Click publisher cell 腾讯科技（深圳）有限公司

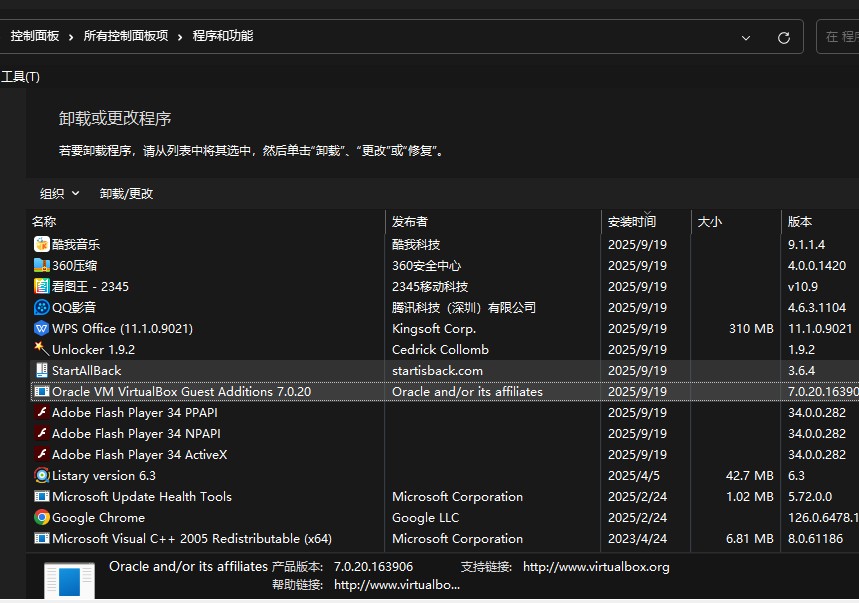[464, 307]
